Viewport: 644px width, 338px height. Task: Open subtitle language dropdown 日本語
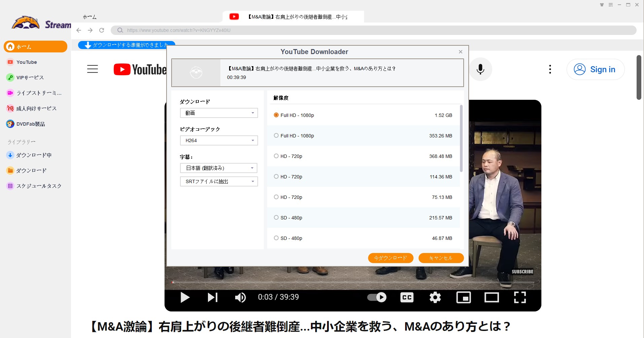click(x=219, y=168)
